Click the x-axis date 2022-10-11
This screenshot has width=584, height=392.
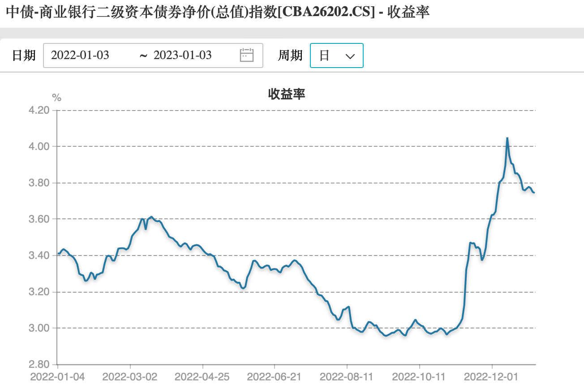[420, 377]
